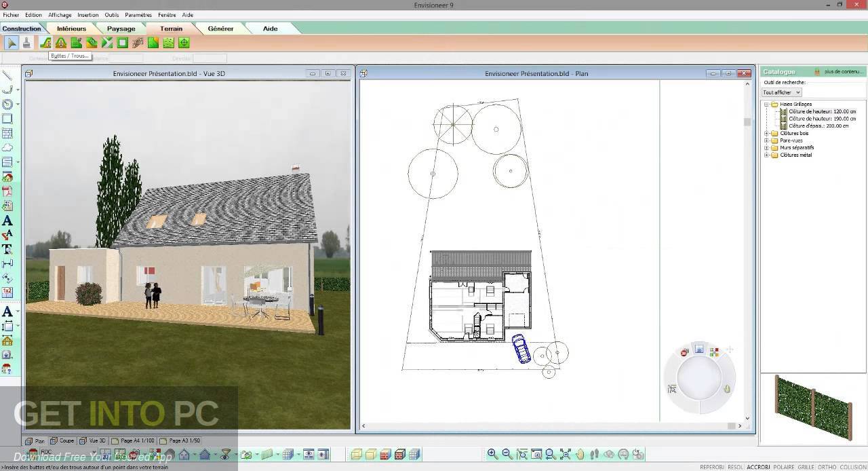Select the text 'A' tool in left toolbar
Image resolution: width=868 pixels, height=471 pixels.
(x=7, y=221)
